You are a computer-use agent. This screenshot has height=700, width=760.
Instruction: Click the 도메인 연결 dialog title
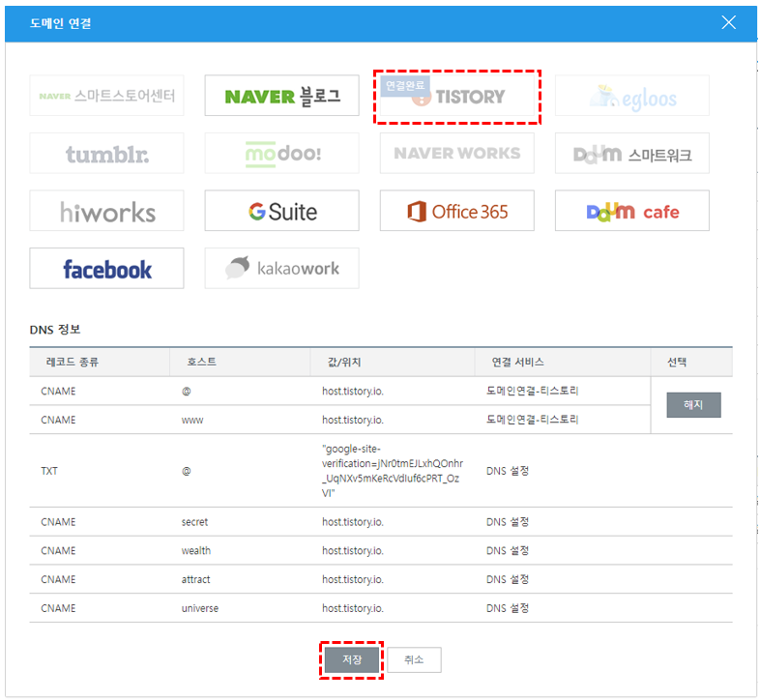61,23
